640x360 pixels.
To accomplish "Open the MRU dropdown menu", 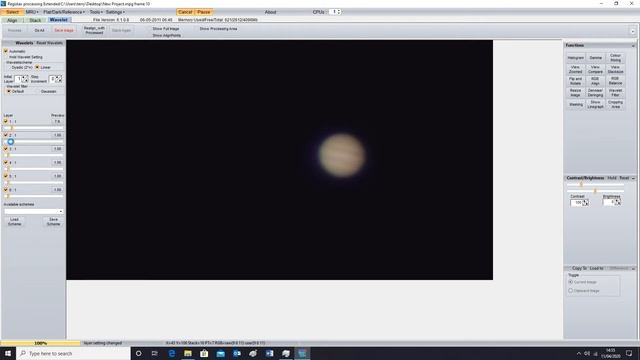I will [x=32, y=12].
